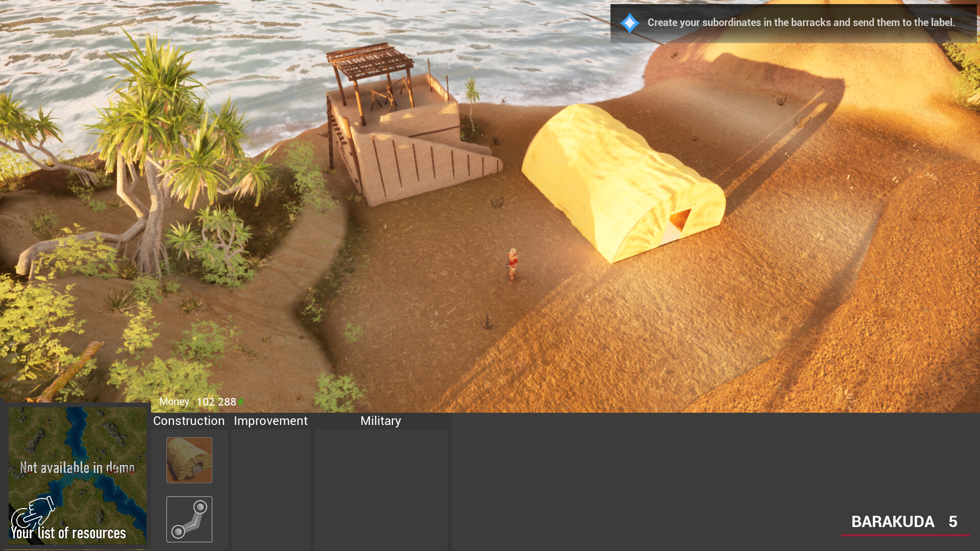
Task: Click the 'Your list of resources' label
Action: pyautogui.click(x=69, y=533)
